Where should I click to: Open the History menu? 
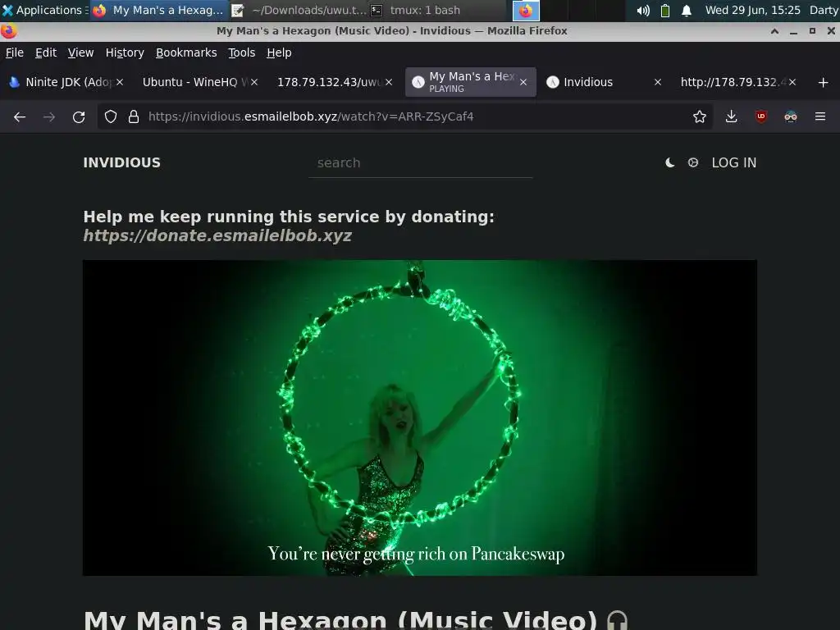(125, 52)
